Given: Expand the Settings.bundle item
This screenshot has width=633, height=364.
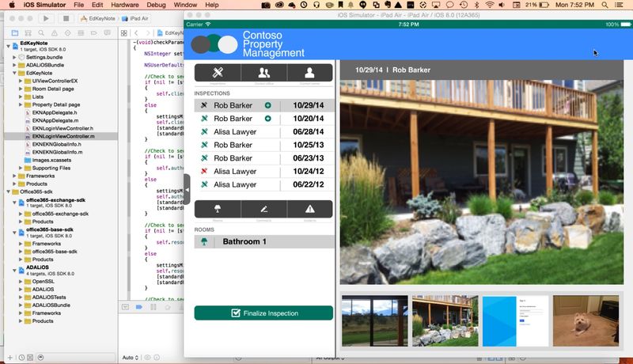Looking at the screenshot, I should coord(14,57).
